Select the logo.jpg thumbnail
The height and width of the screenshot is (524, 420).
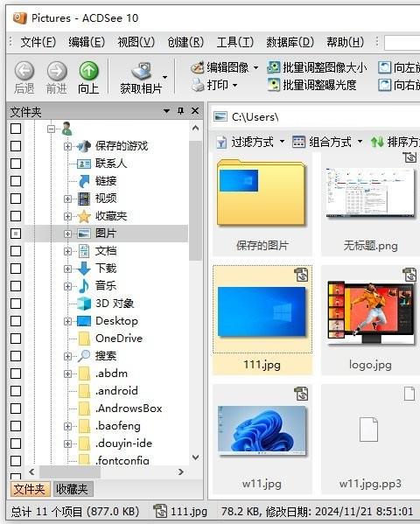(x=370, y=319)
